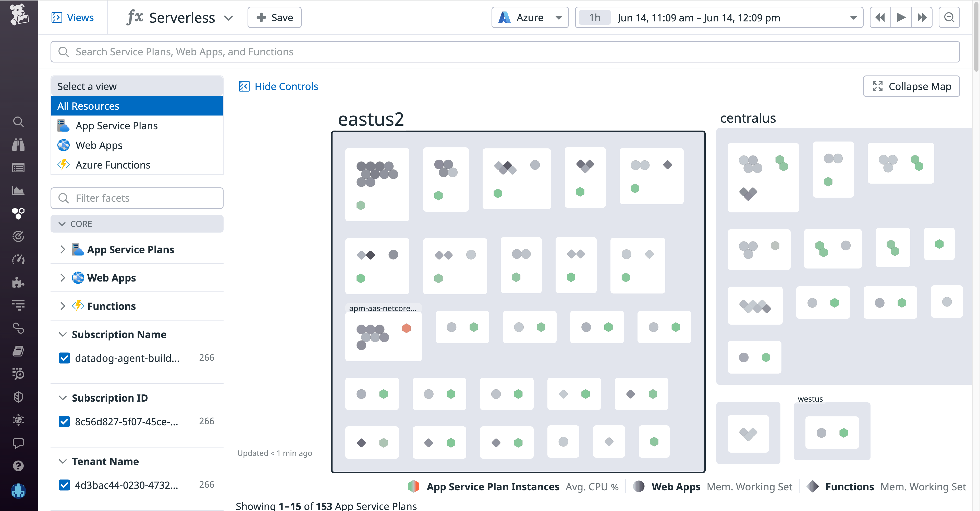Click the zoom-out magnifier button top right
Viewport: 980px width, 511px height.
pos(949,17)
